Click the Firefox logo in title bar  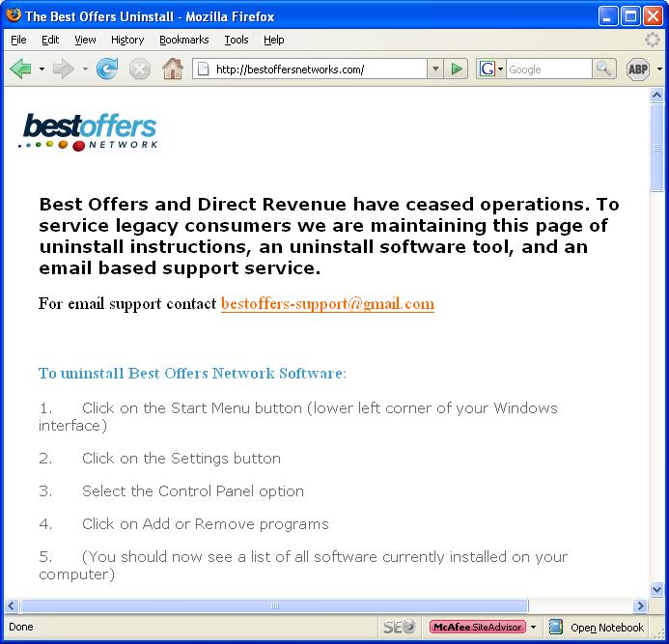(x=14, y=14)
